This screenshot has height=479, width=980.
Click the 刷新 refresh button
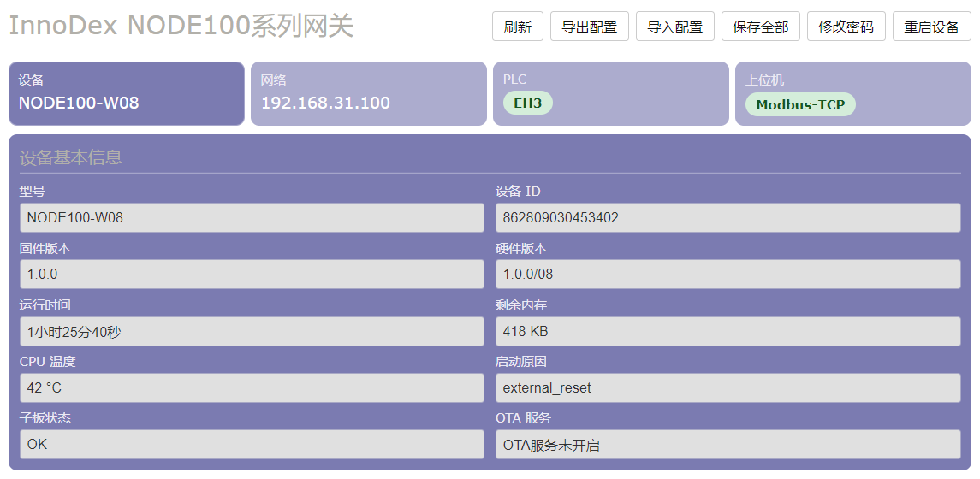click(518, 27)
